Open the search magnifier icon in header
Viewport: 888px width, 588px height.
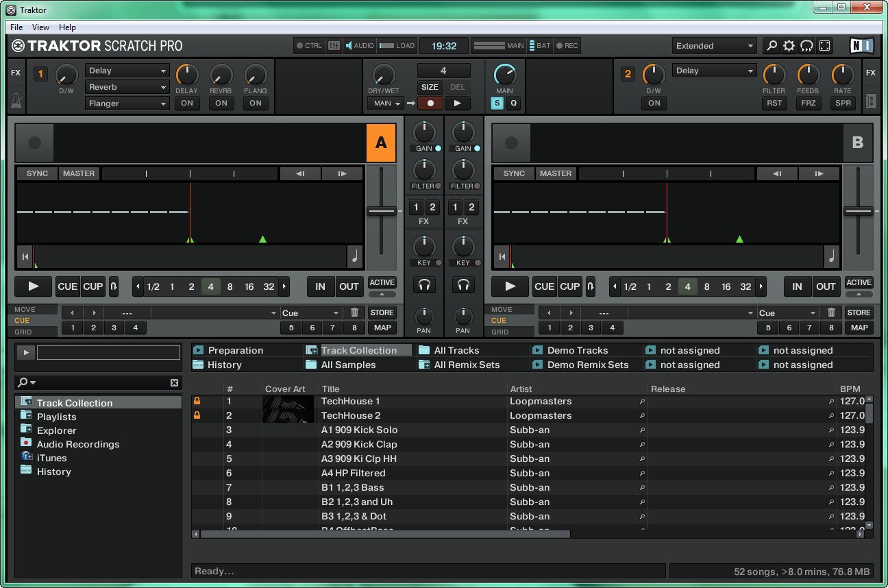click(772, 46)
